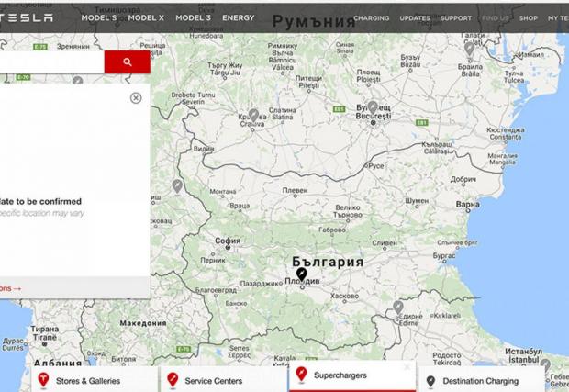
Task: Click the location search input field
Action: pos(50,62)
